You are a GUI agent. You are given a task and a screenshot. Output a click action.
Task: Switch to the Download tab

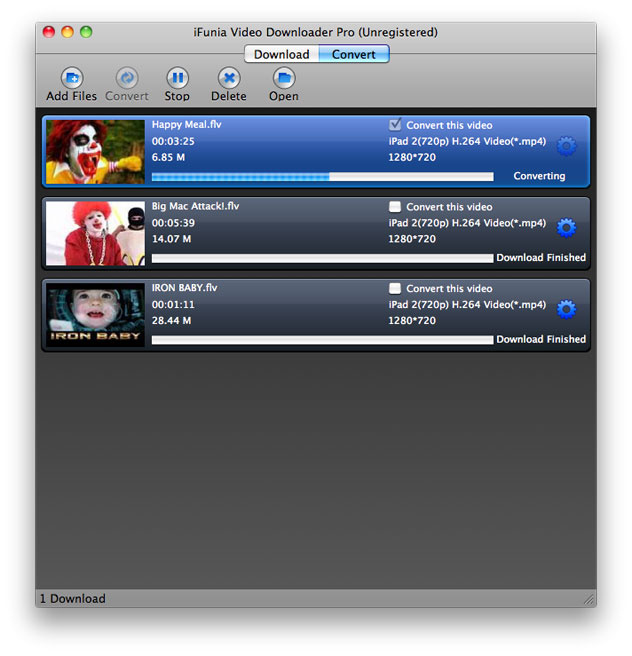point(281,54)
